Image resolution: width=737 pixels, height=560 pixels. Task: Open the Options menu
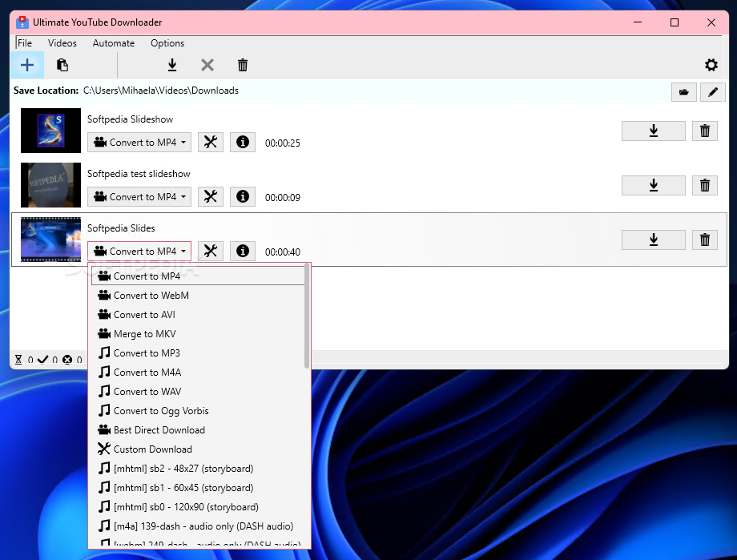click(167, 43)
